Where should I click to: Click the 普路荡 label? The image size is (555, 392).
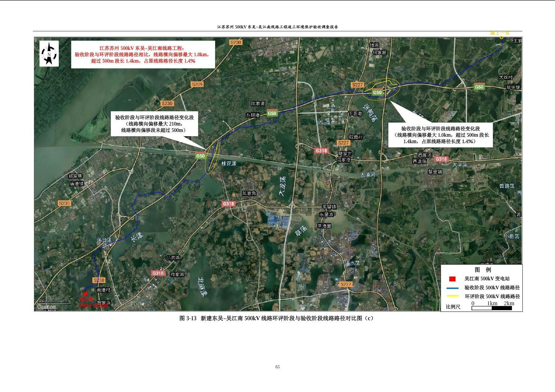pos(507,186)
